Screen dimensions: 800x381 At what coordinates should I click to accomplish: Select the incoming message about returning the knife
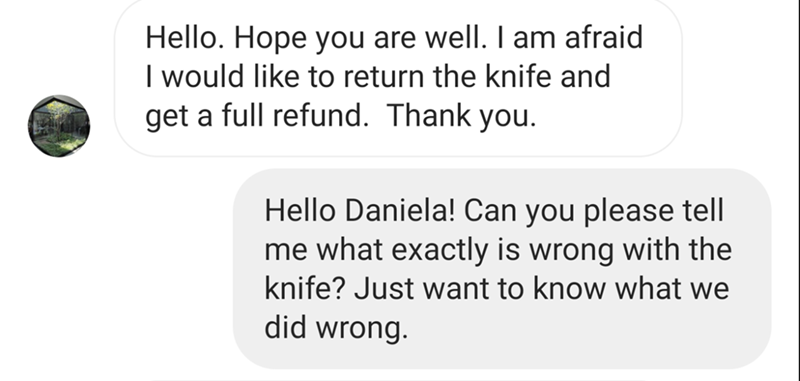coord(398,78)
